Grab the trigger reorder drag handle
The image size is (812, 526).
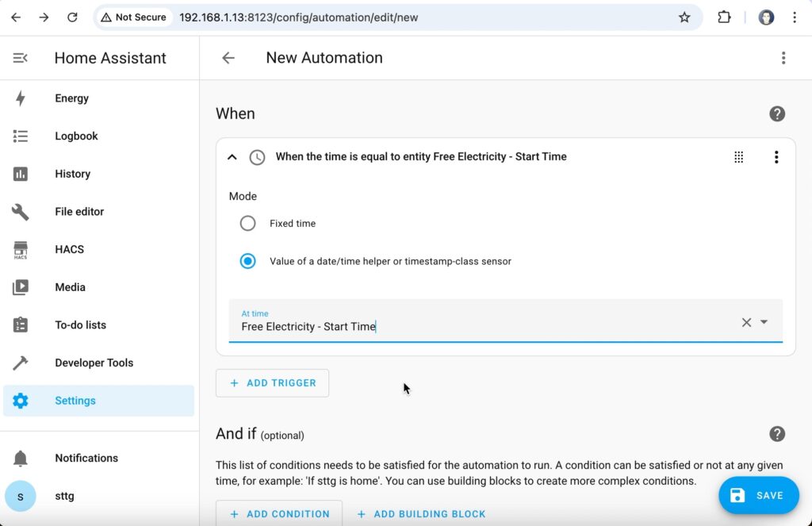tap(739, 157)
